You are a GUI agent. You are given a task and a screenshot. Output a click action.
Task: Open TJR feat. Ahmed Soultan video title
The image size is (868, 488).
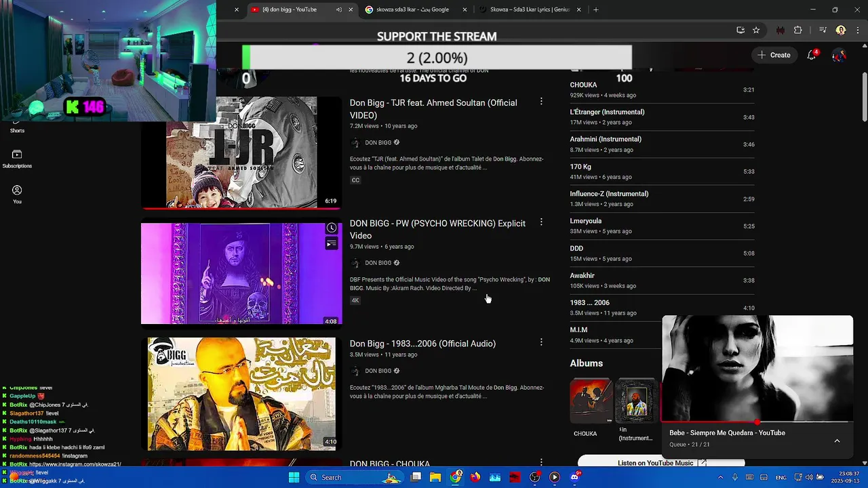[433, 108]
